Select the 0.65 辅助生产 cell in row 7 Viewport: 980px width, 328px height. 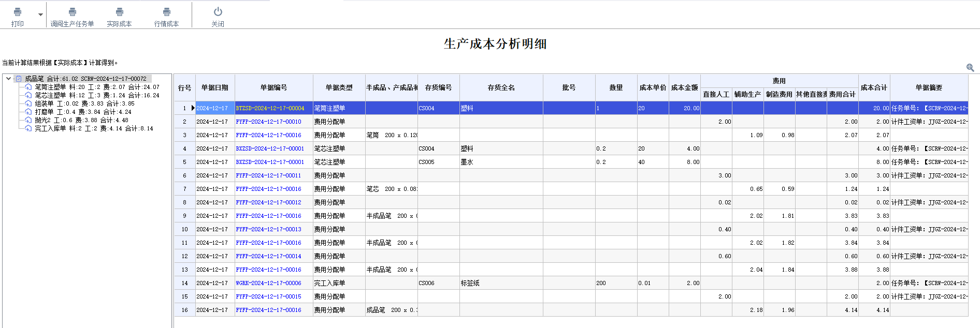pos(748,189)
